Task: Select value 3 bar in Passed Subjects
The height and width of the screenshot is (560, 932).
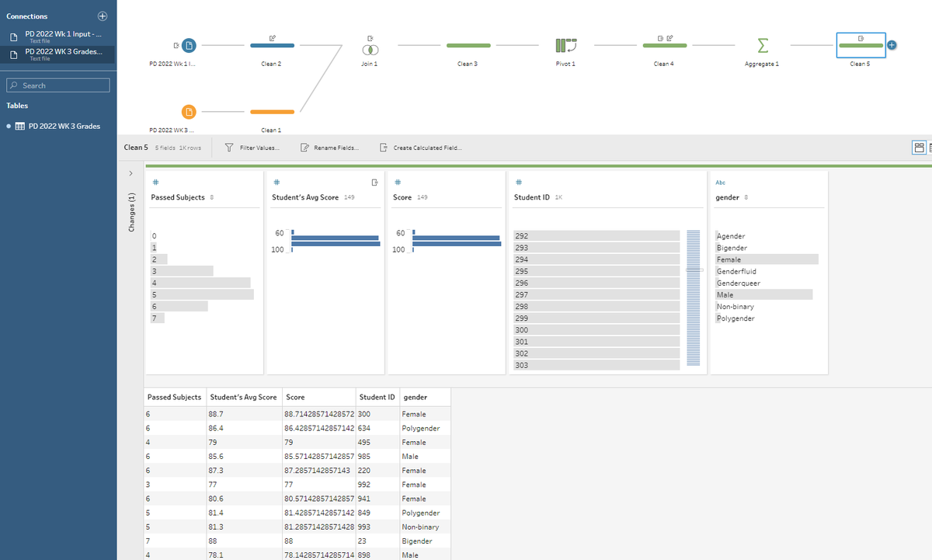Action: [x=182, y=271]
